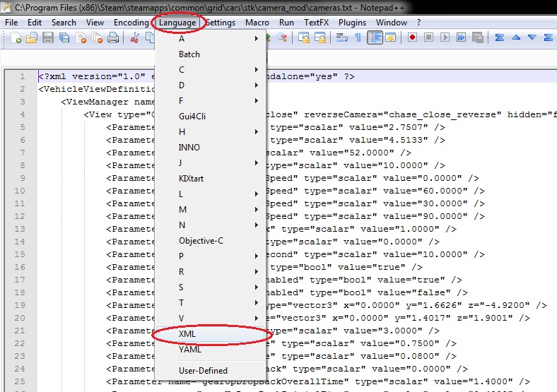Expand the M languages submenu

(211, 210)
